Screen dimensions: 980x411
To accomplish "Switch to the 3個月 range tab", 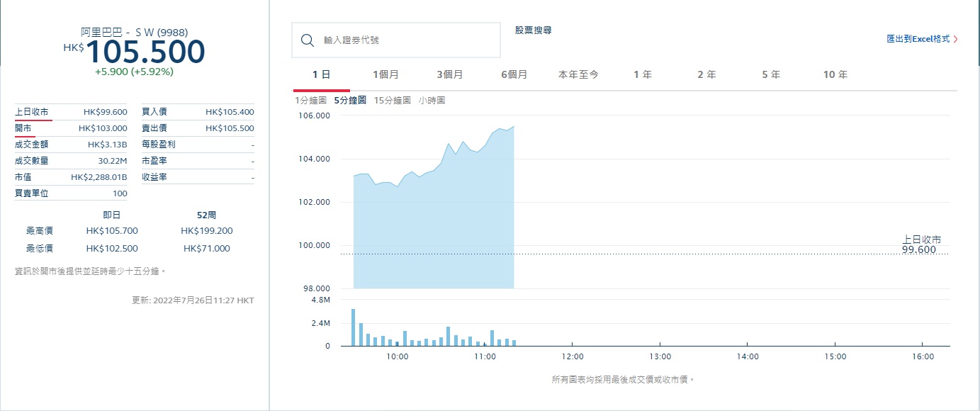I will coord(449,74).
